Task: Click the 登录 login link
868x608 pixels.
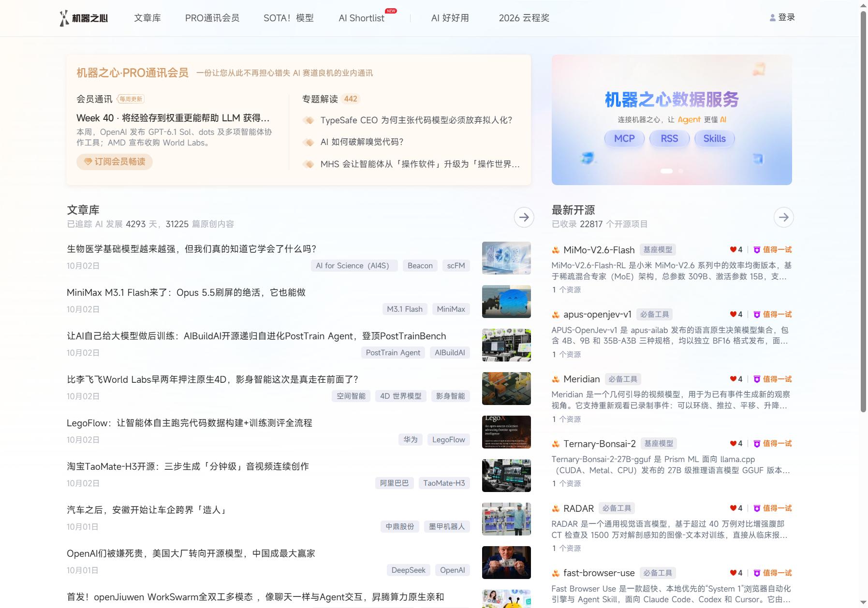Action: (x=786, y=17)
